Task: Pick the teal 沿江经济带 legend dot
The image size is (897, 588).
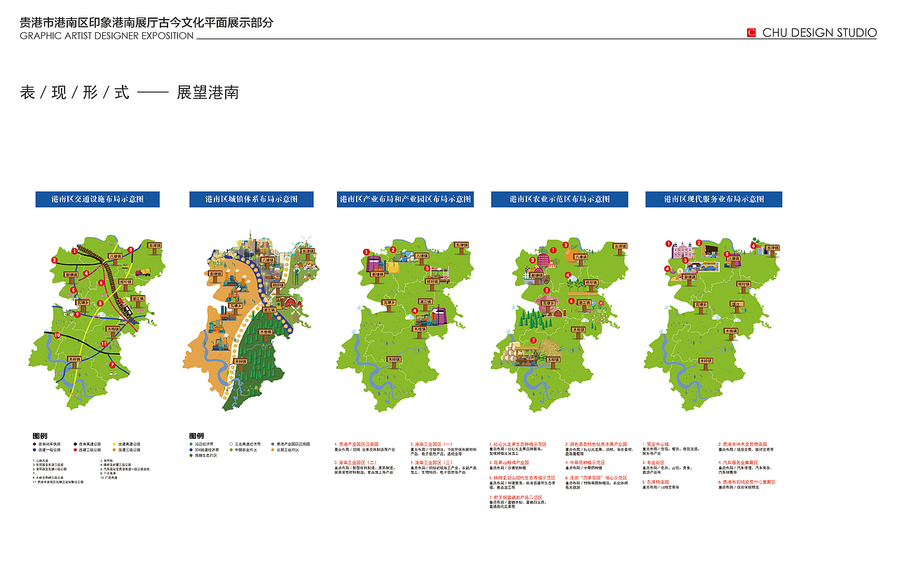Action: pyautogui.click(x=191, y=444)
